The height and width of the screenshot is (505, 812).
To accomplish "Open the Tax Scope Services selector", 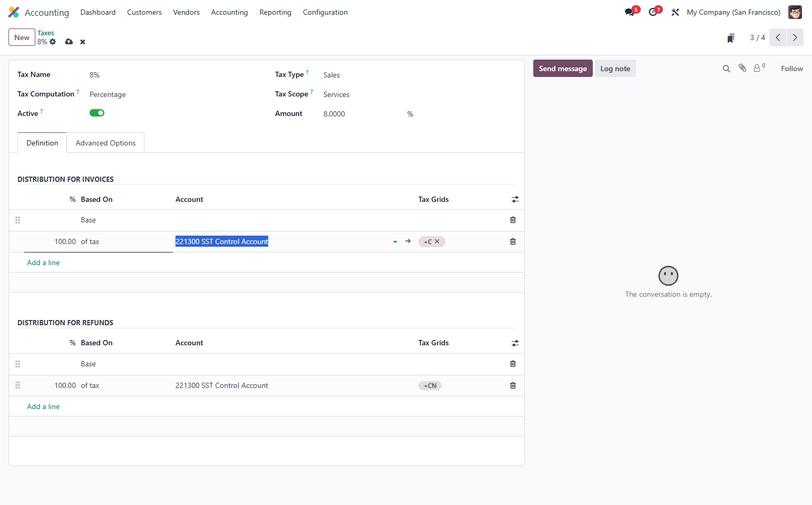I will pos(336,94).
